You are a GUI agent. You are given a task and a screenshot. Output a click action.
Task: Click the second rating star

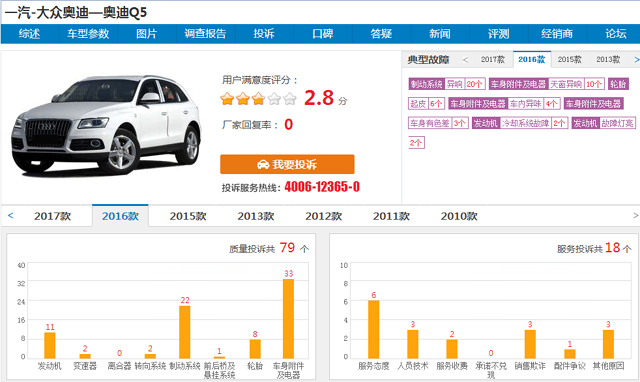coord(243,99)
